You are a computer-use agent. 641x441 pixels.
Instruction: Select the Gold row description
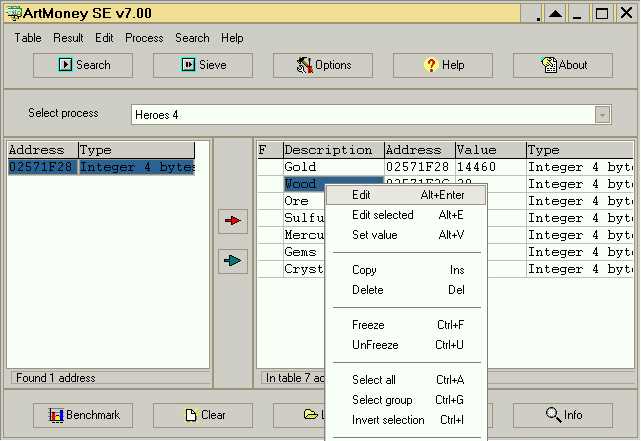point(334,167)
